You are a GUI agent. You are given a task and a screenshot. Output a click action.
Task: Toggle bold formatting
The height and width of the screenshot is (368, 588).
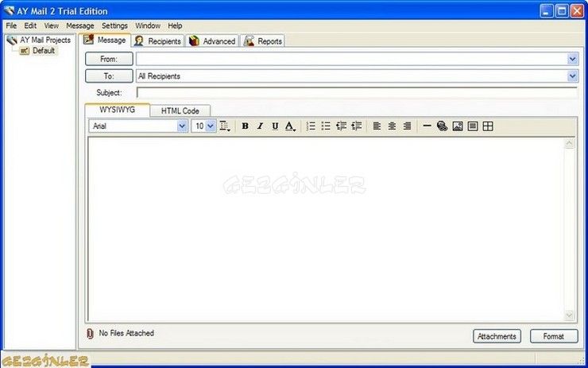click(245, 126)
